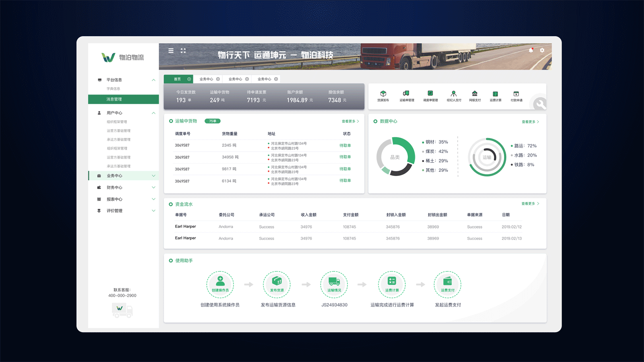Open 调度单管理 shortcut icon

click(430, 93)
